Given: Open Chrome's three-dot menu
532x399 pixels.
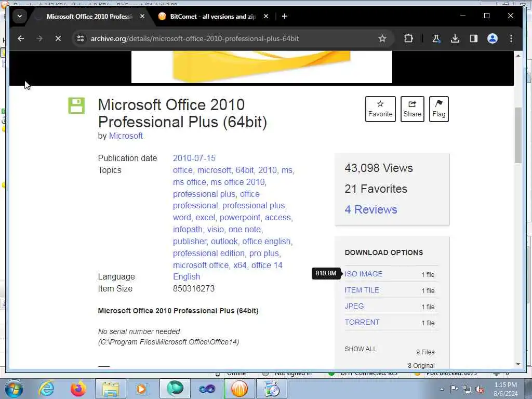Looking at the screenshot, I should (511, 38).
